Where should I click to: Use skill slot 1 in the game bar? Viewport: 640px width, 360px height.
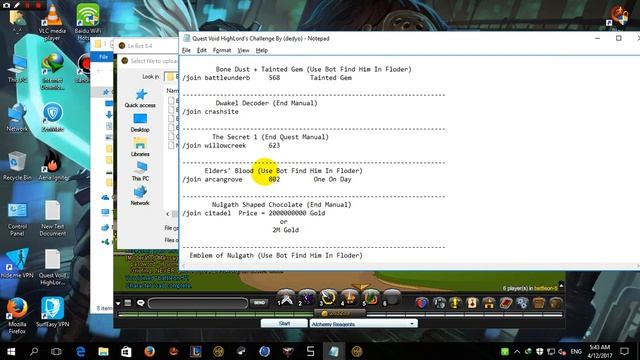[286, 298]
